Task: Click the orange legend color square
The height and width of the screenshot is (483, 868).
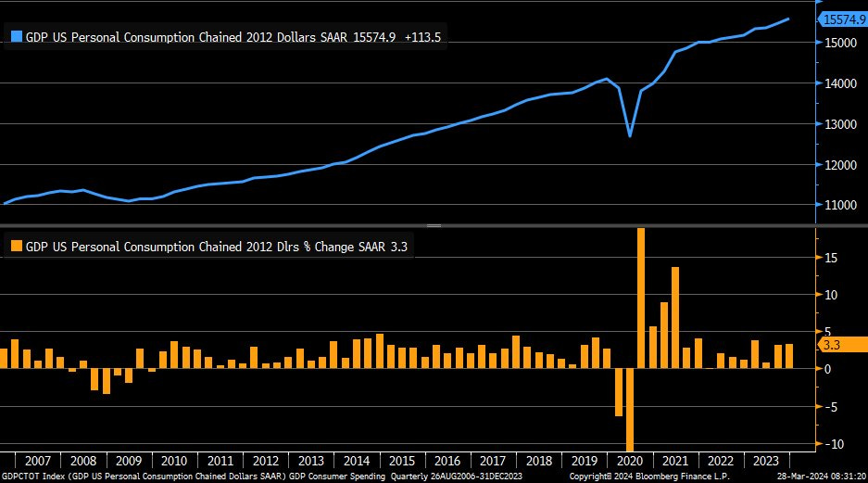Action: [16, 247]
